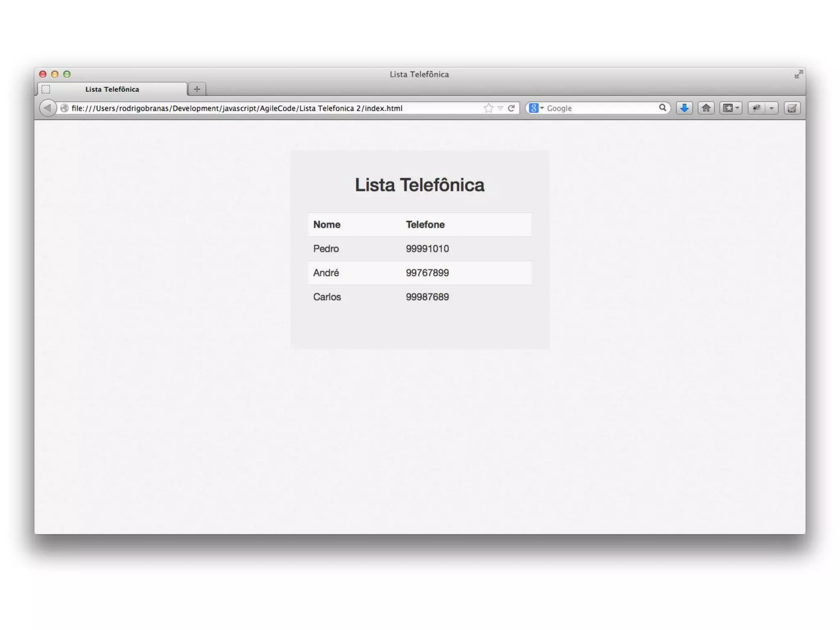Expand the Firebug dropdown arrow
Image resolution: width=840 pixels, height=630 pixels.
[x=772, y=108]
